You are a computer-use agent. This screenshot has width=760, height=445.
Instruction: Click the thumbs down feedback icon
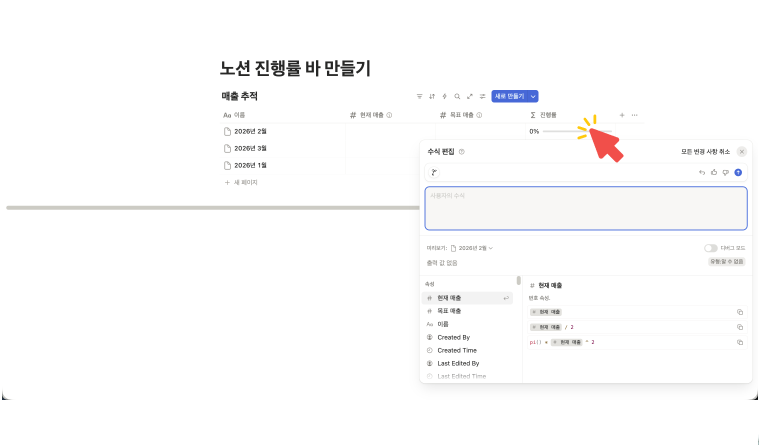(x=726, y=172)
